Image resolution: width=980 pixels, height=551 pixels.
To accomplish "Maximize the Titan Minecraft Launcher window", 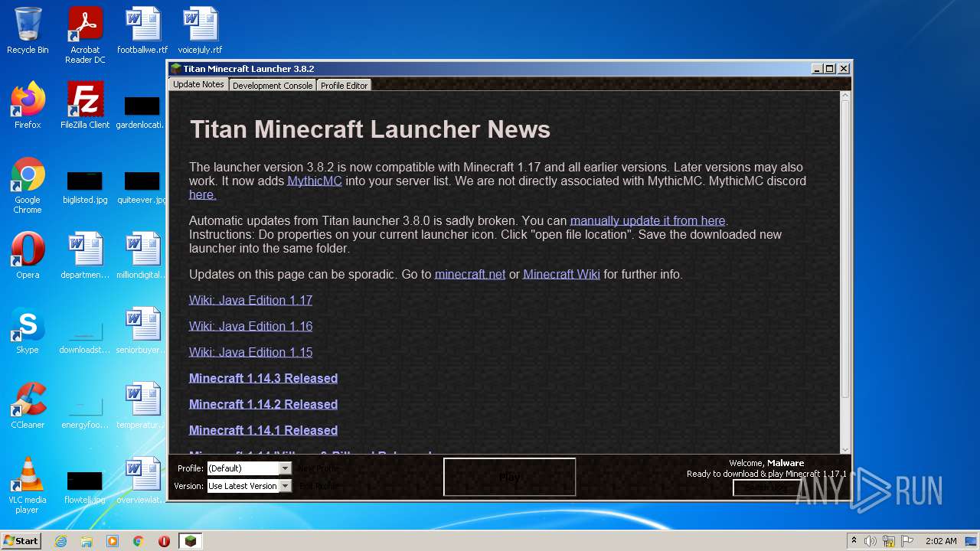I will (x=830, y=69).
